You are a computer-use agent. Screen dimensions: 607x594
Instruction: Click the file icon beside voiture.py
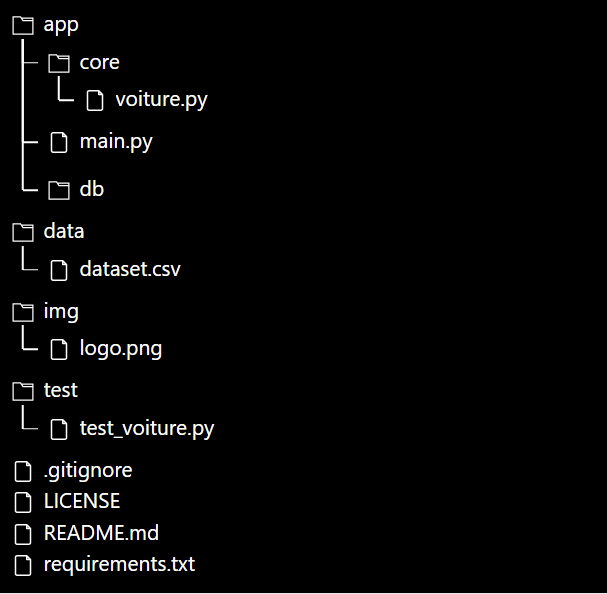point(95,100)
